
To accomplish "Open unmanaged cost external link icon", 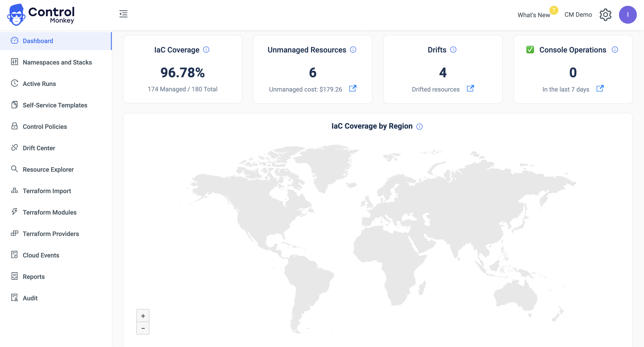I will coord(353,88).
